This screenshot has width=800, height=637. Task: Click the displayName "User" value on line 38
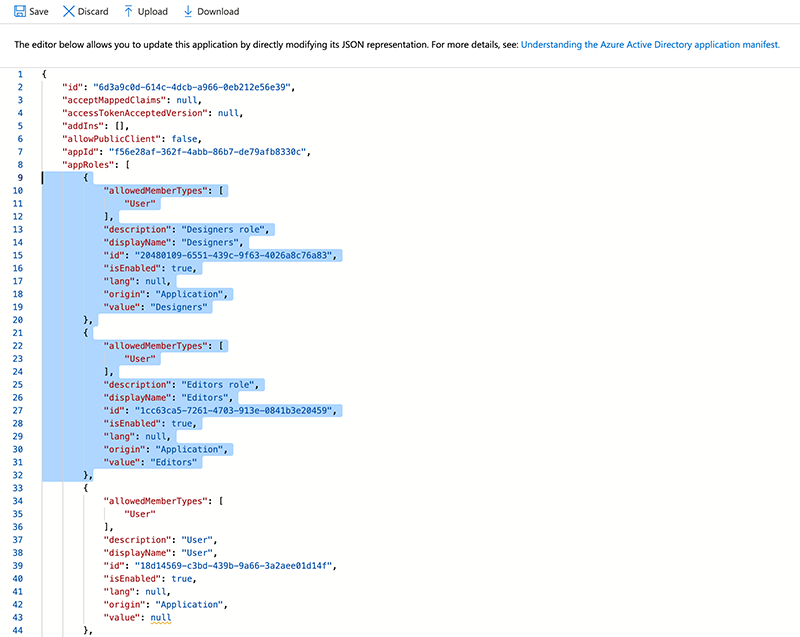pos(197,553)
